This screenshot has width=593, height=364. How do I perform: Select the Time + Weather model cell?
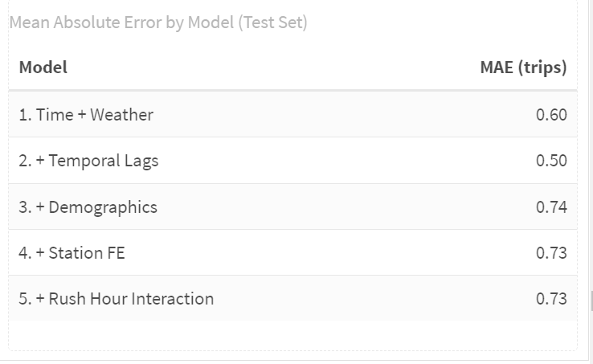[x=86, y=114]
